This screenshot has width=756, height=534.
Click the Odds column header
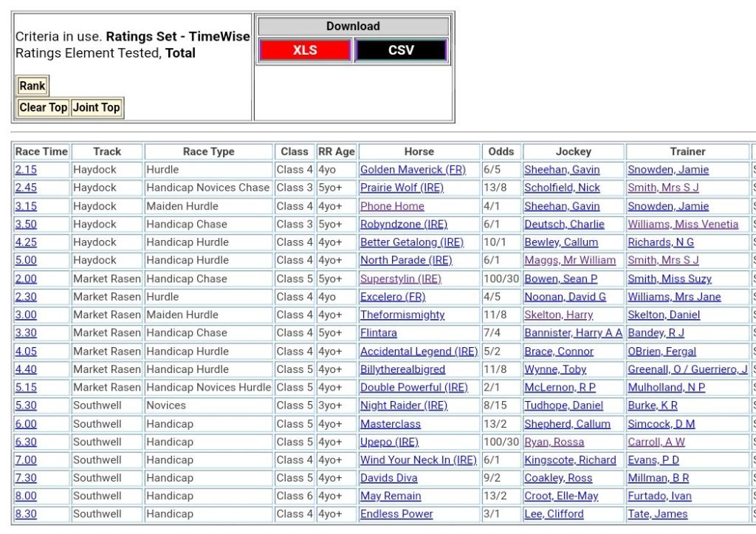tap(501, 151)
